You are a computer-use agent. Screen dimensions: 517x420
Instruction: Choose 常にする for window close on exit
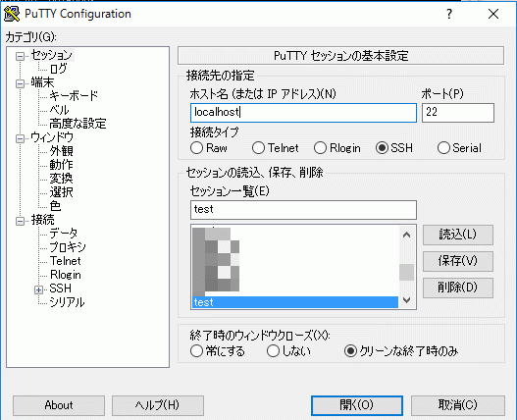pyautogui.click(x=196, y=350)
